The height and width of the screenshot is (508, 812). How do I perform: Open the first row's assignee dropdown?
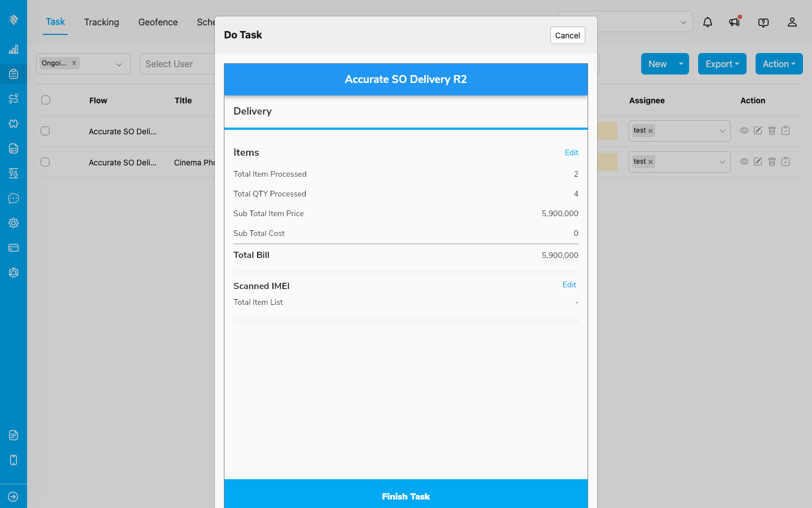click(x=722, y=131)
